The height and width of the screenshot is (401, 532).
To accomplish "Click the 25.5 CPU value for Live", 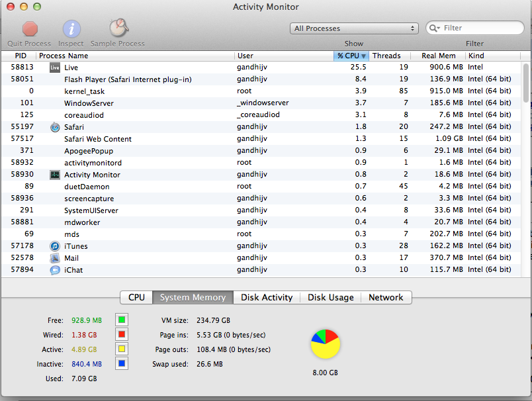I will coord(358,67).
